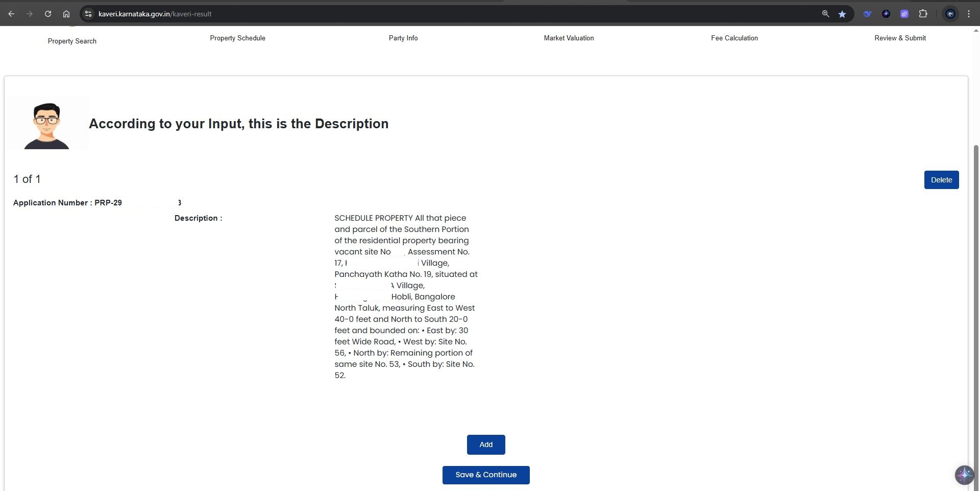980x491 pixels.
Task: Jump to the Fee Calculation step
Action: (734, 38)
